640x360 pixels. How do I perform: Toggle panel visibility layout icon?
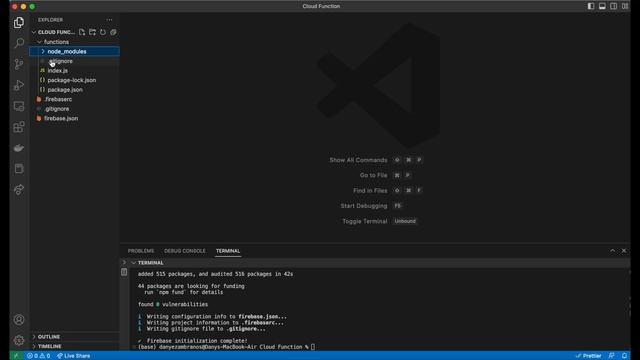[602, 6]
